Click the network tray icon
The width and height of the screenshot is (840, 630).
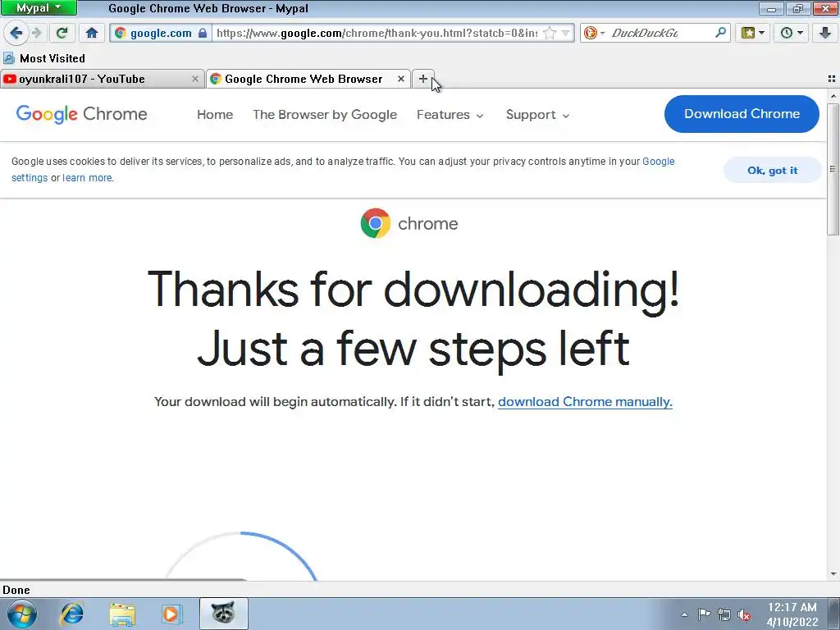point(724,614)
